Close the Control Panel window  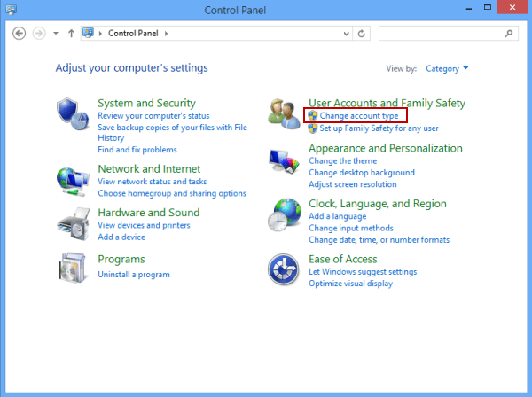click(x=512, y=7)
